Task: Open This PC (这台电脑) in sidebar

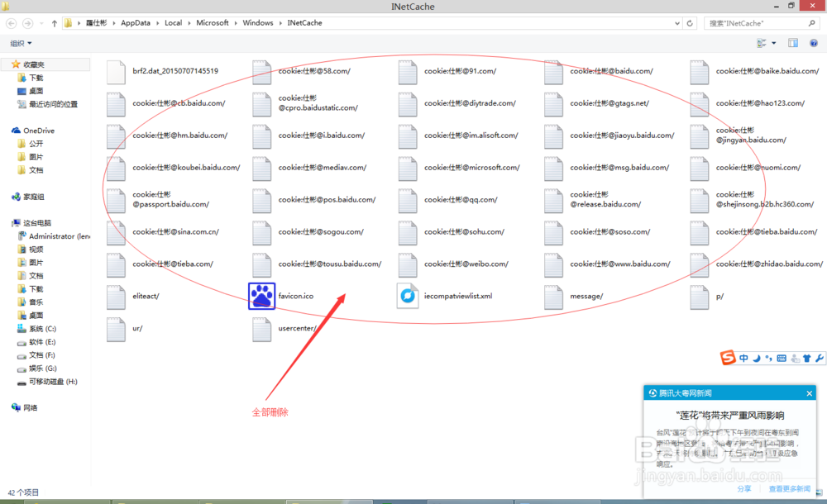Action: coord(37,223)
